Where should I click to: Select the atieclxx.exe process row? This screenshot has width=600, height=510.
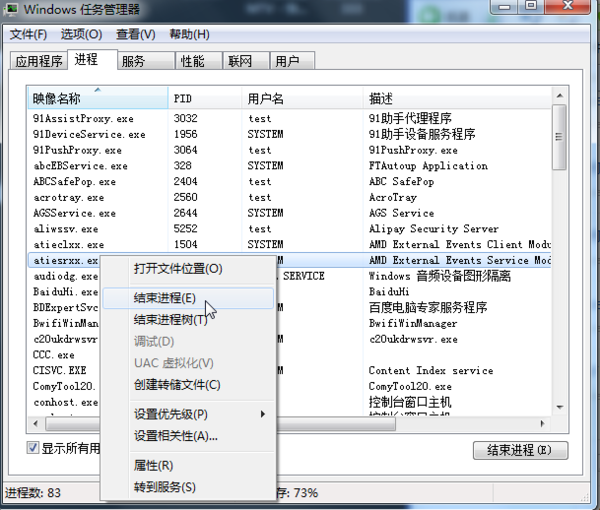click(x=289, y=244)
